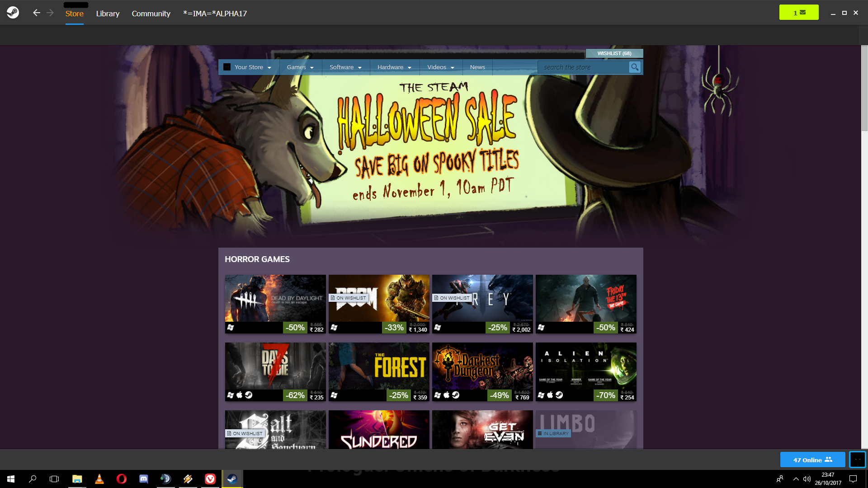Expand the Your Store dropdown
Screen dimensions: 868x488
tap(248, 67)
